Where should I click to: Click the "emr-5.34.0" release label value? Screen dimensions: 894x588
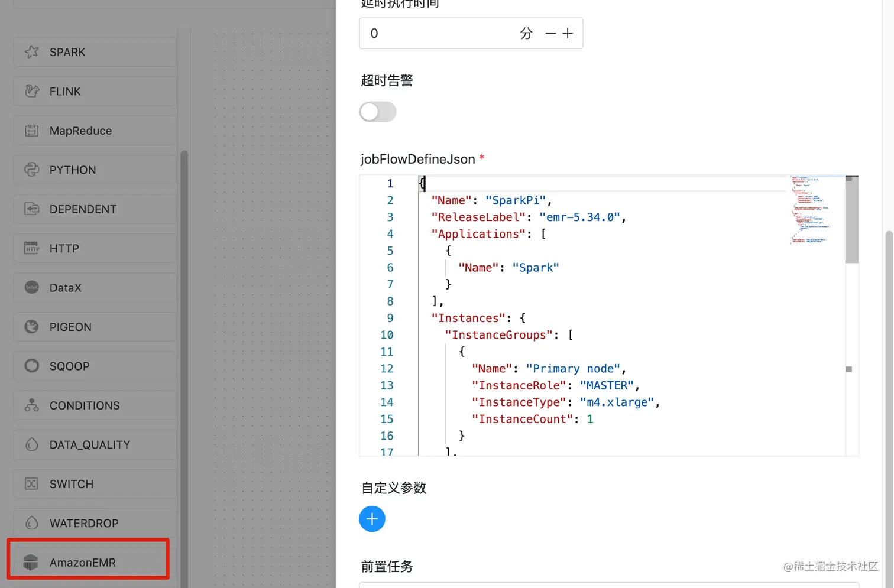coord(579,217)
